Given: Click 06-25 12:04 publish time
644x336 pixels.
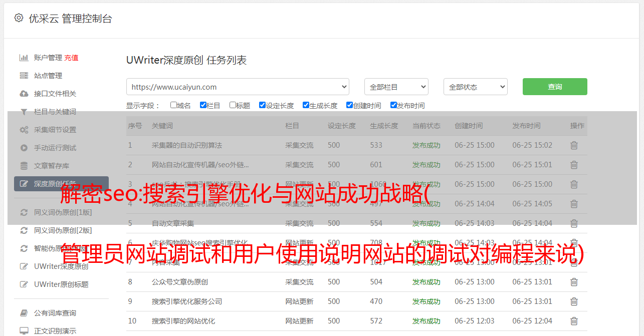Looking at the screenshot, I should (532, 321).
